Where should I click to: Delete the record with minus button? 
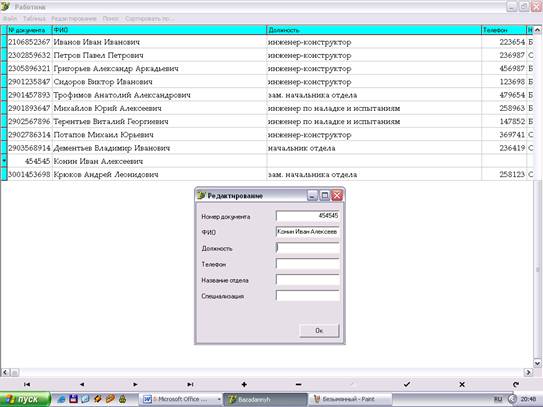point(299,384)
